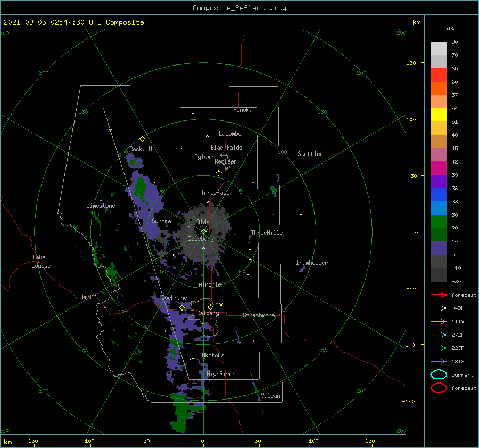The width and height of the screenshot is (479, 448).
Task: Click the white plus marker west of Drumheller
Action: [301, 214]
